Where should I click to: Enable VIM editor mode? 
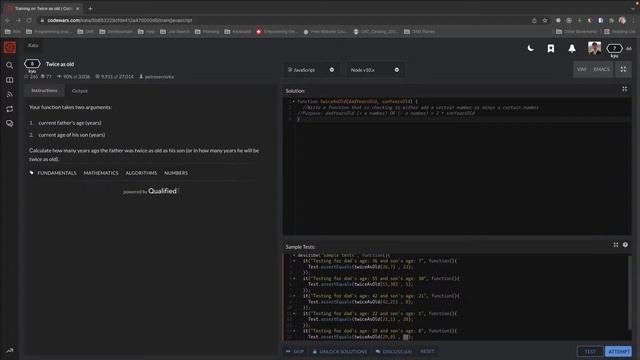582,69
